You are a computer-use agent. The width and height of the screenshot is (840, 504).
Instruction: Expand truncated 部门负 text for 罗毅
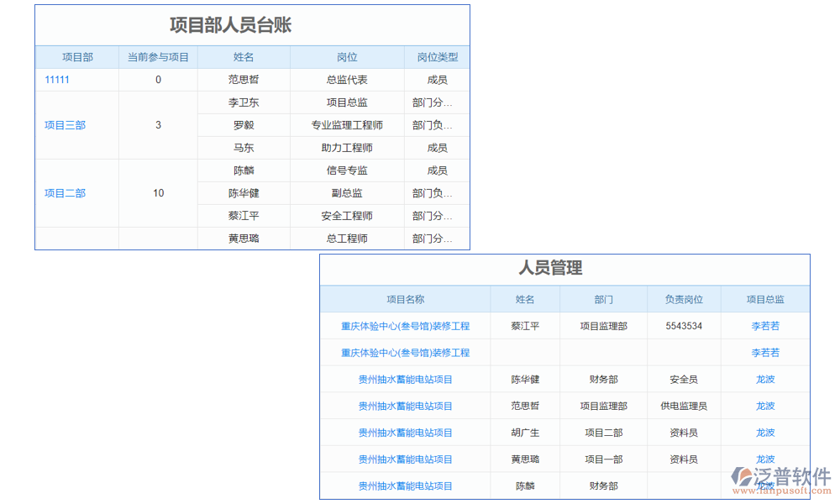click(x=436, y=124)
